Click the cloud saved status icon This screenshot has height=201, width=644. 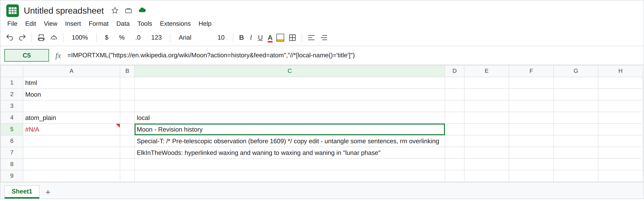coord(142,10)
